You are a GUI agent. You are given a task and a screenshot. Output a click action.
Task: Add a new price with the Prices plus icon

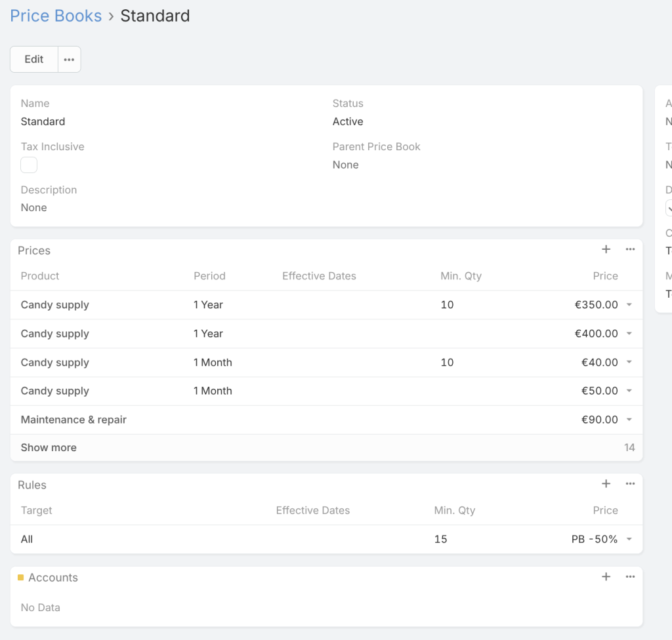point(606,249)
